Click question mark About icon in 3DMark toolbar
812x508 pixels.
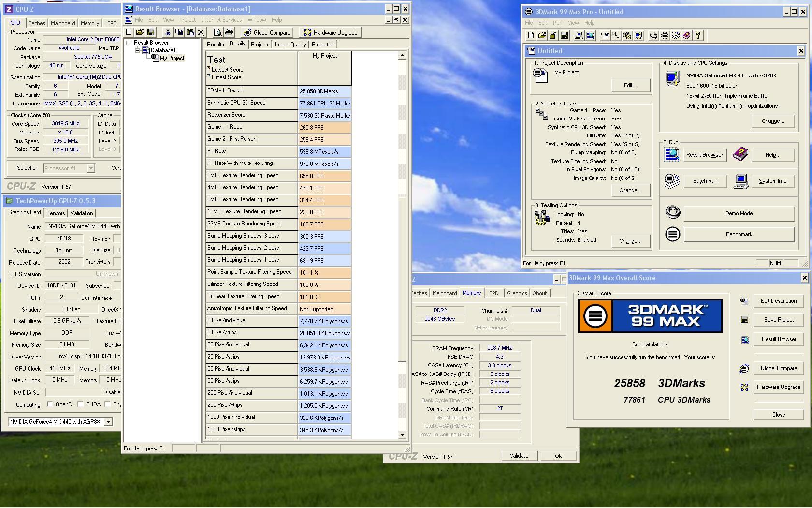click(x=698, y=35)
